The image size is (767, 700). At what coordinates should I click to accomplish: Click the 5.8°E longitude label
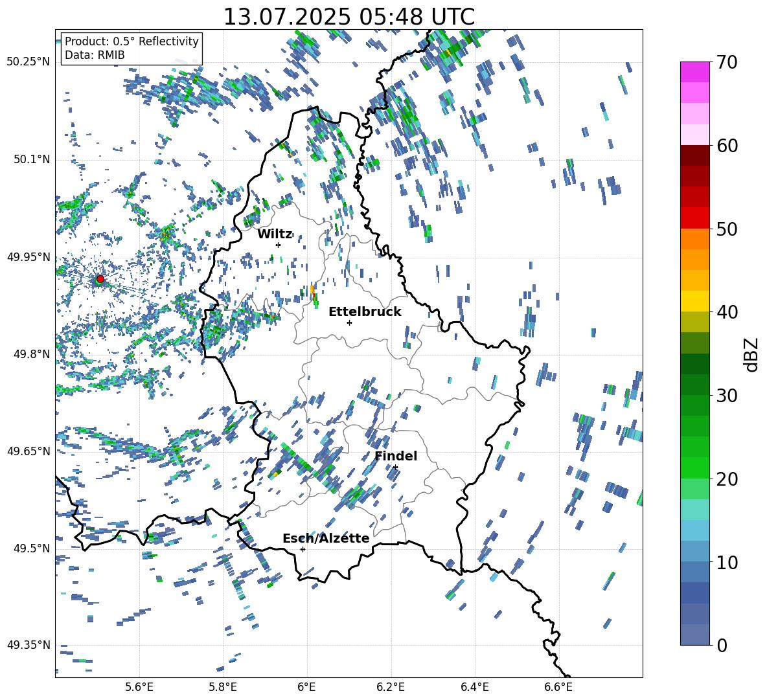pos(223,687)
